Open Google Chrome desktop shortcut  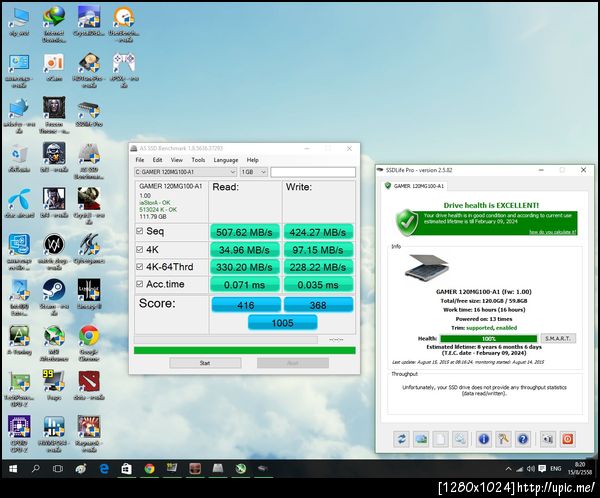pos(88,337)
